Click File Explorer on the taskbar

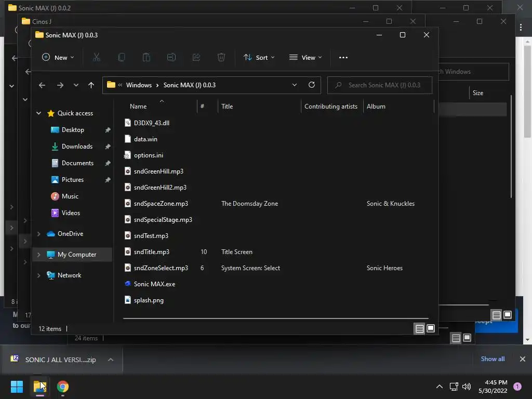(39, 387)
